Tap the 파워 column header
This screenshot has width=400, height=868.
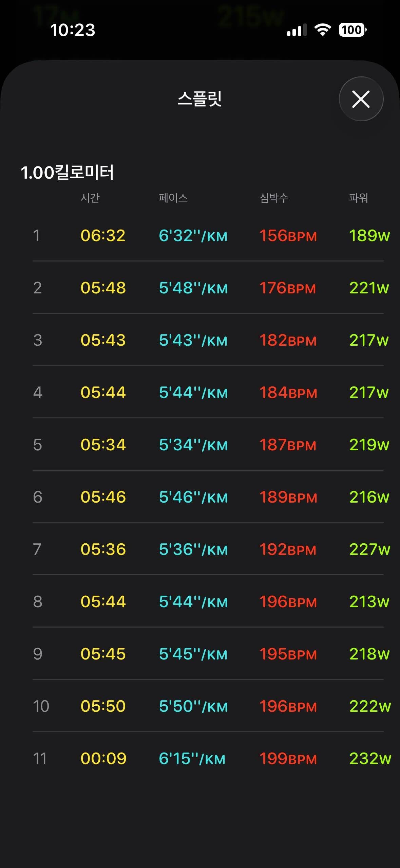358,198
